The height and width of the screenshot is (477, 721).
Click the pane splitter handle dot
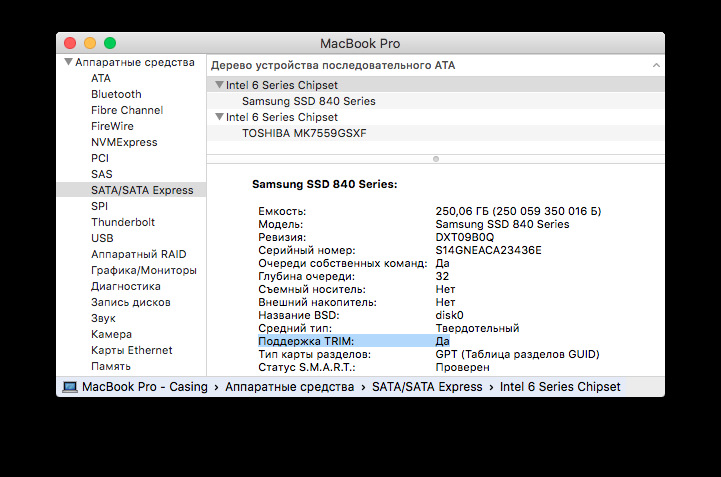coord(436,159)
